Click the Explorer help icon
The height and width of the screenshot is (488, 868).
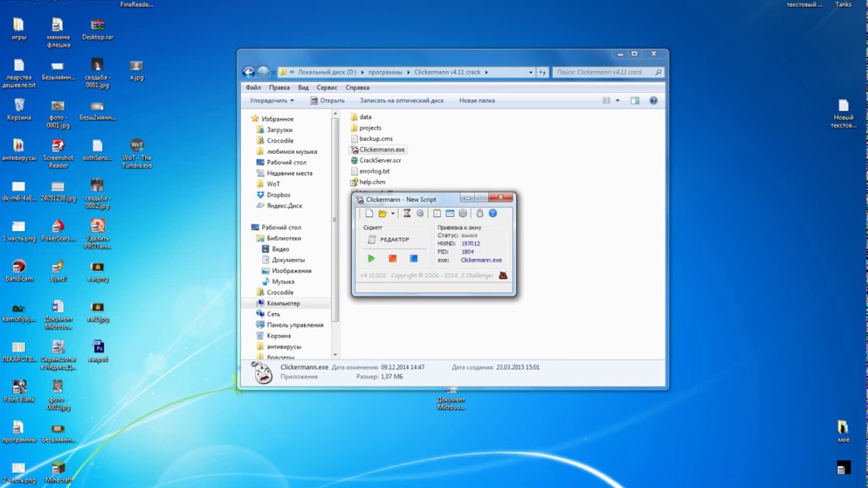(x=654, y=100)
